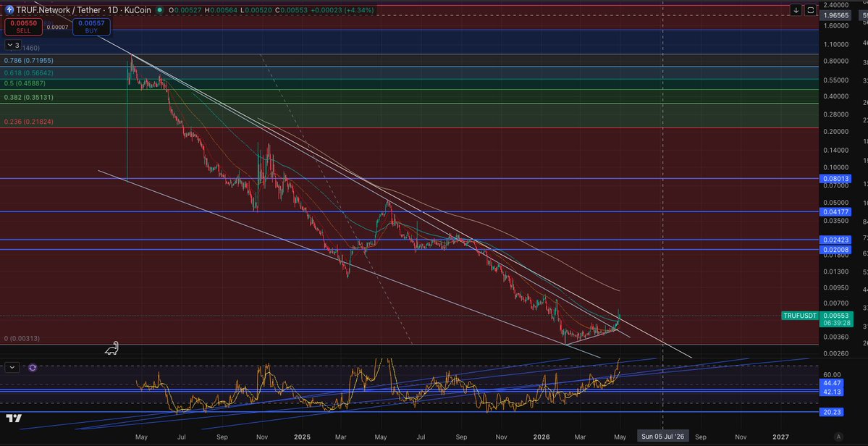
Task: Select the 0.02008 price label
Action: [836, 250]
